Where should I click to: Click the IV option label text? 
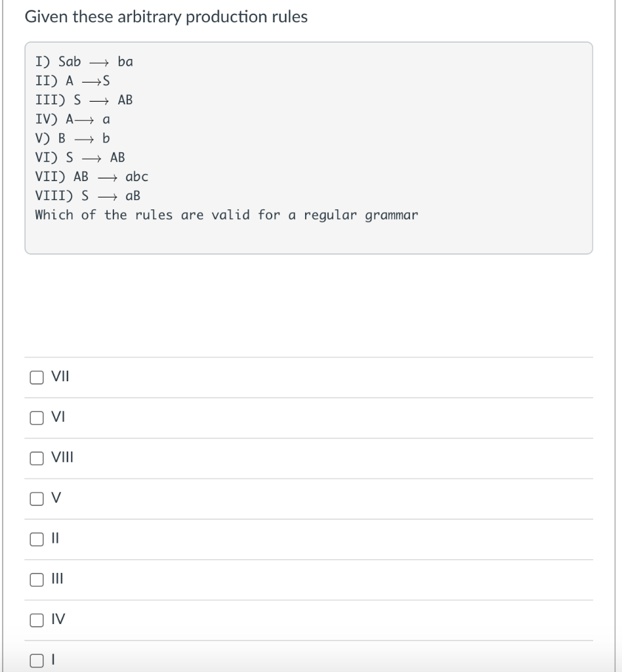click(59, 618)
